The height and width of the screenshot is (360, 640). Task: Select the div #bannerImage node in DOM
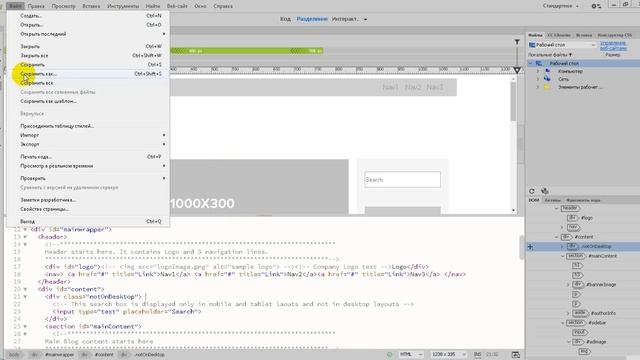coord(594,284)
